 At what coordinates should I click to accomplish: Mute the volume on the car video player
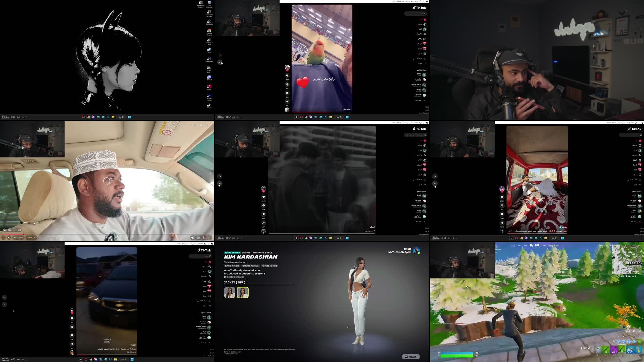(9, 238)
